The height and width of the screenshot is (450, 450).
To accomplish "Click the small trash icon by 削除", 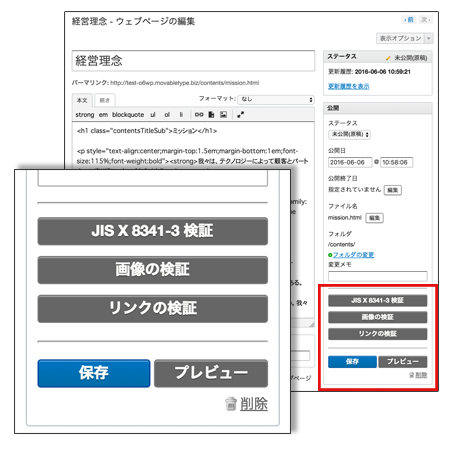I will (x=411, y=375).
